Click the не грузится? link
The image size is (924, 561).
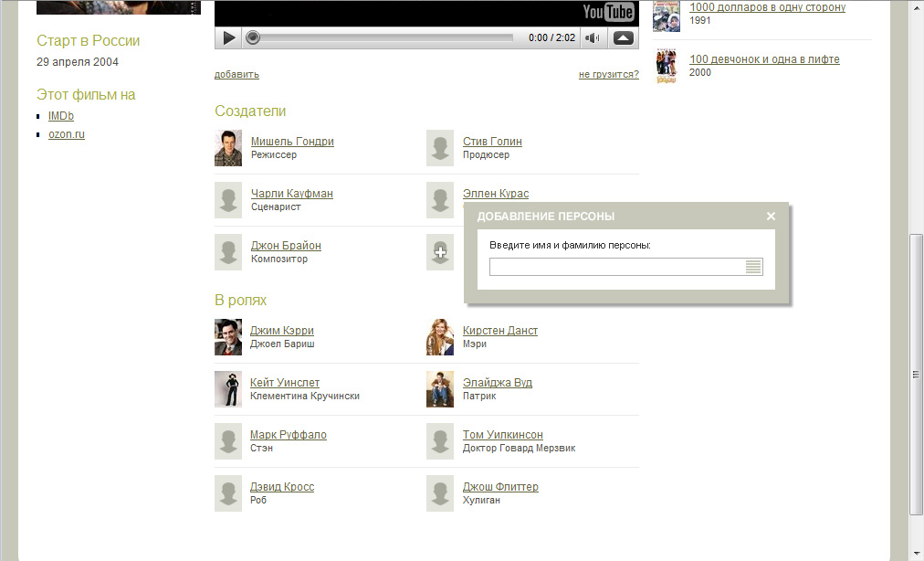(x=609, y=74)
